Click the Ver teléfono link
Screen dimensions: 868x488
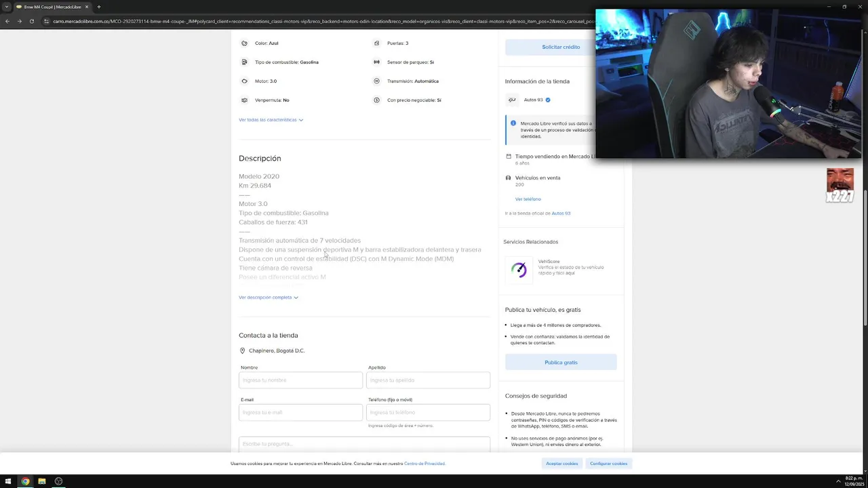pos(528,199)
